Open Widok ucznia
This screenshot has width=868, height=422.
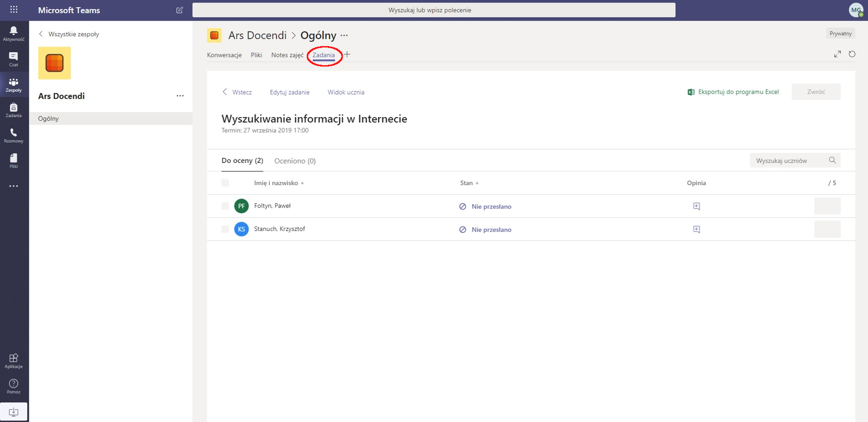(346, 92)
